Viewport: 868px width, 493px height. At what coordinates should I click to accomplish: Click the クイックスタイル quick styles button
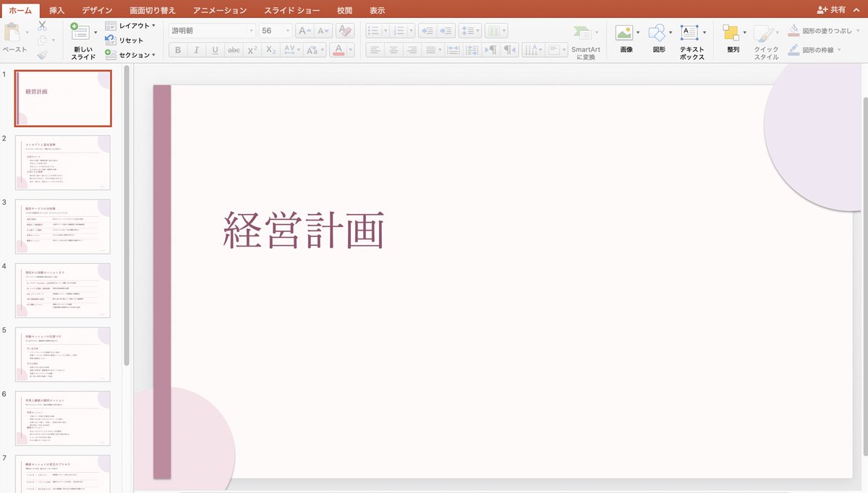click(766, 41)
